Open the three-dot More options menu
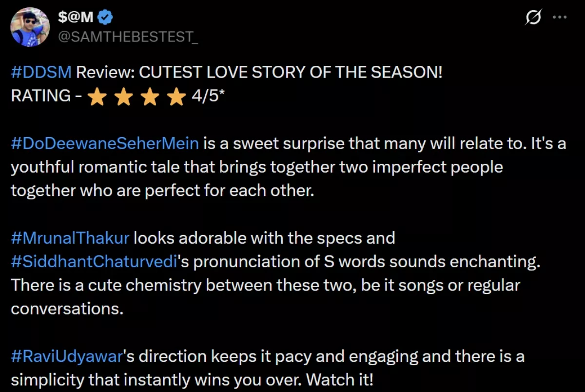The image size is (585, 392). point(559,17)
